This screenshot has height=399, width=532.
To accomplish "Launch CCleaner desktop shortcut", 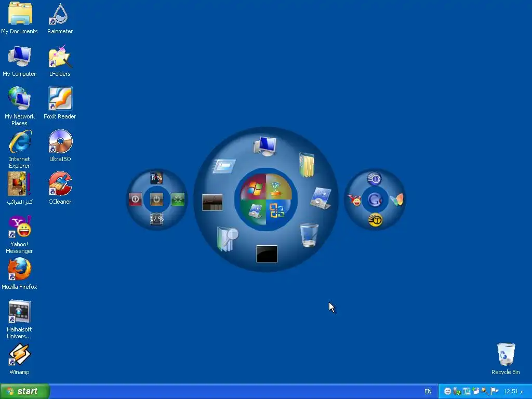I will [60, 188].
